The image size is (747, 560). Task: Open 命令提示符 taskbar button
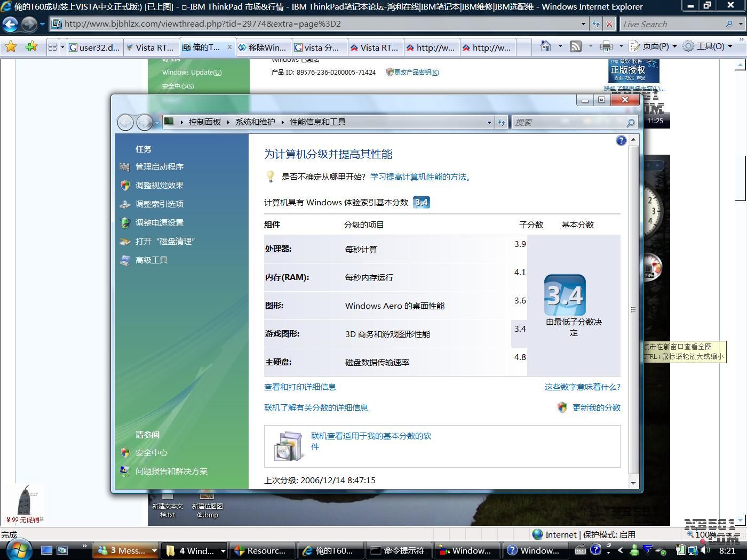tap(398, 550)
